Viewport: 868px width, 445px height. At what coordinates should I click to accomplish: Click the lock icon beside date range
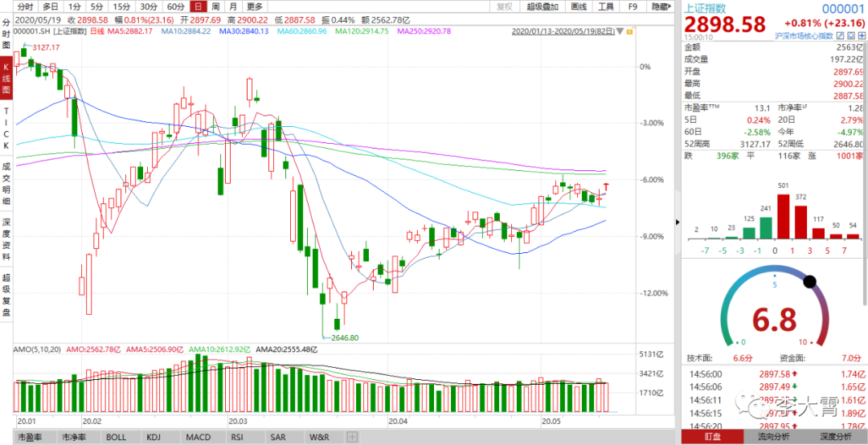[x=628, y=31]
